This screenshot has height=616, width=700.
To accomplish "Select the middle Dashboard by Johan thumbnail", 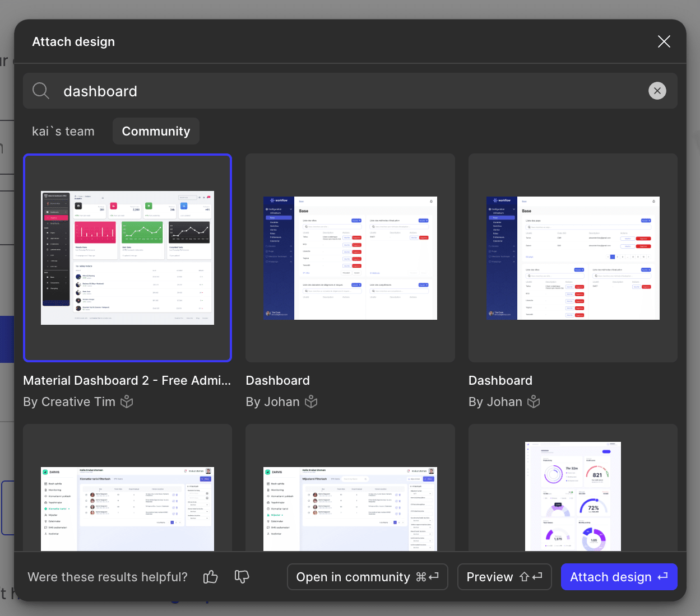I will (x=350, y=258).
